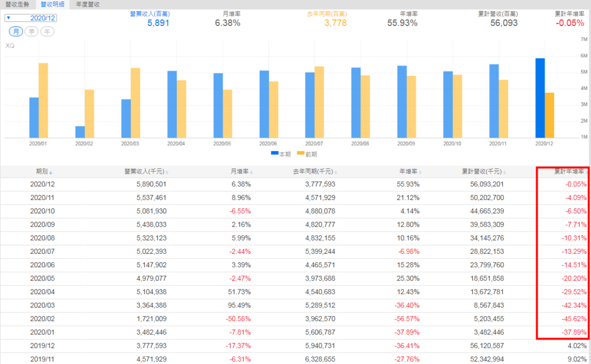Click the yellow bar for 2020/07
591x364 pixels.
pyautogui.click(x=319, y=102)
